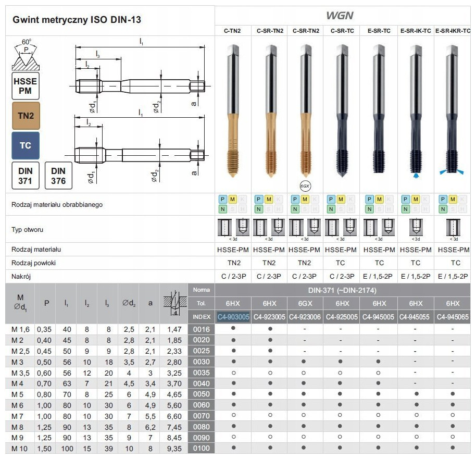The image size is (476, 459).
Task: Select the blue TC coating swatch
Action: tap(25, 145)
